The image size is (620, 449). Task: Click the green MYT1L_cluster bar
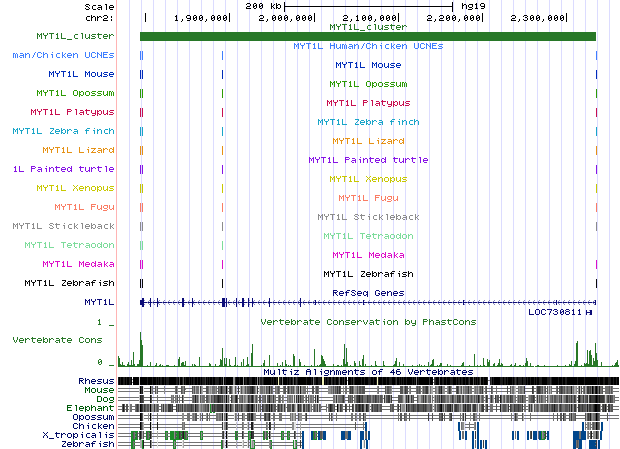[367, 37]
